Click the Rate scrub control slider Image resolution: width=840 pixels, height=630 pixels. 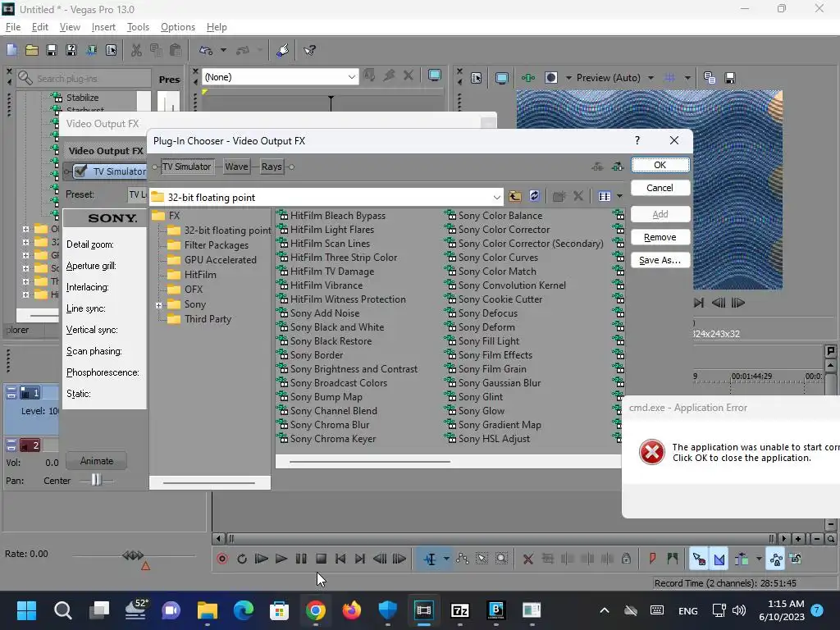[x=133, y=555]
